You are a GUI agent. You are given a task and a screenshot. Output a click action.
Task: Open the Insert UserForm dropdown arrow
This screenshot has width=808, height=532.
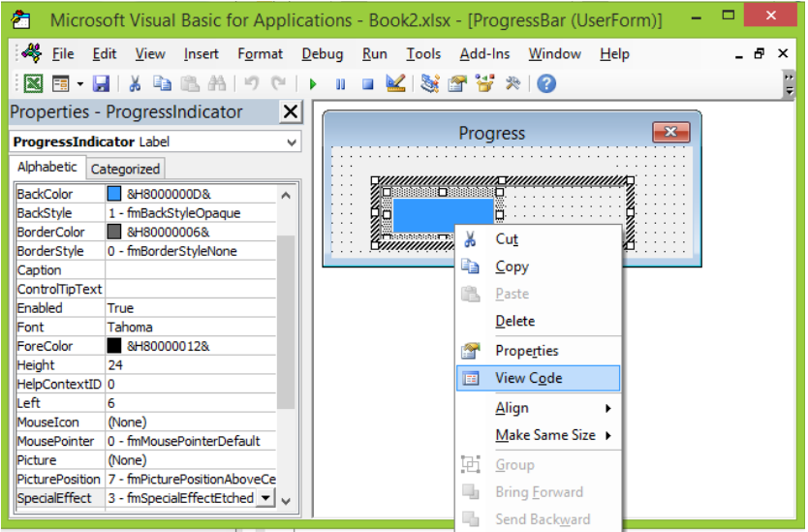click(79, 83)
